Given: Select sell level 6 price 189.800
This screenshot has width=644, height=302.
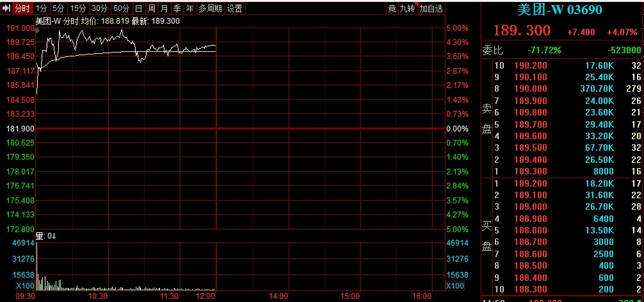Looking at the screenshot, I should point(531,112).
